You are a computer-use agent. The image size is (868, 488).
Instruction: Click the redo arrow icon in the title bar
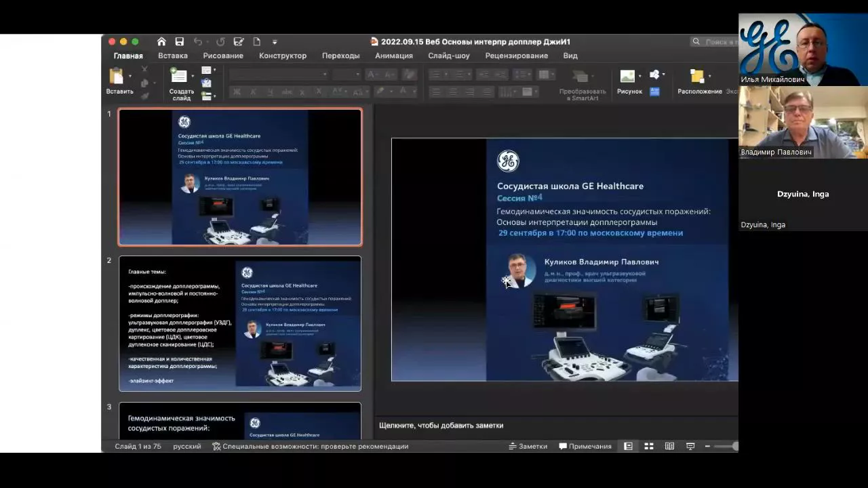coord(220,41)
